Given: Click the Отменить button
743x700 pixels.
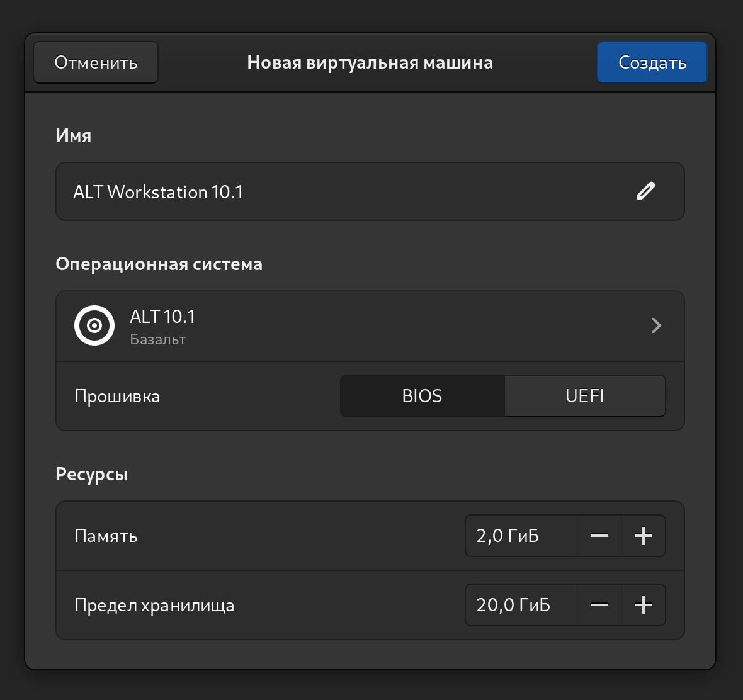Looking at the screenshot, I should 96,62.
